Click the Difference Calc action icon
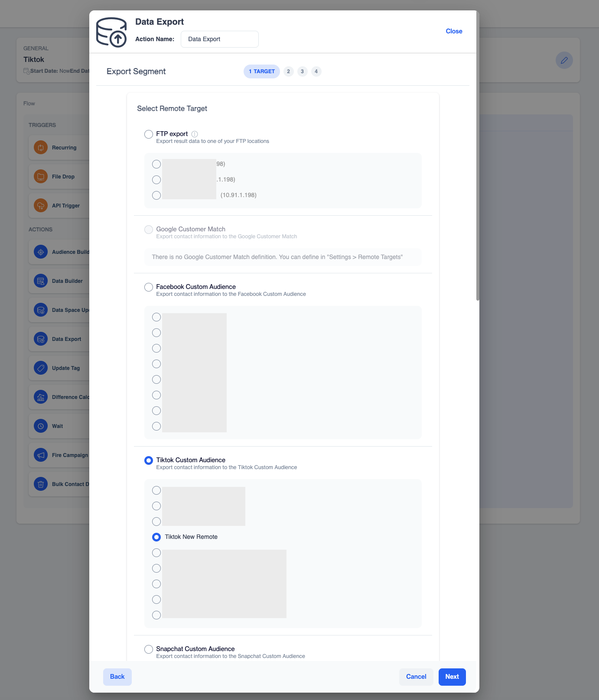 [x=41, y=397]
